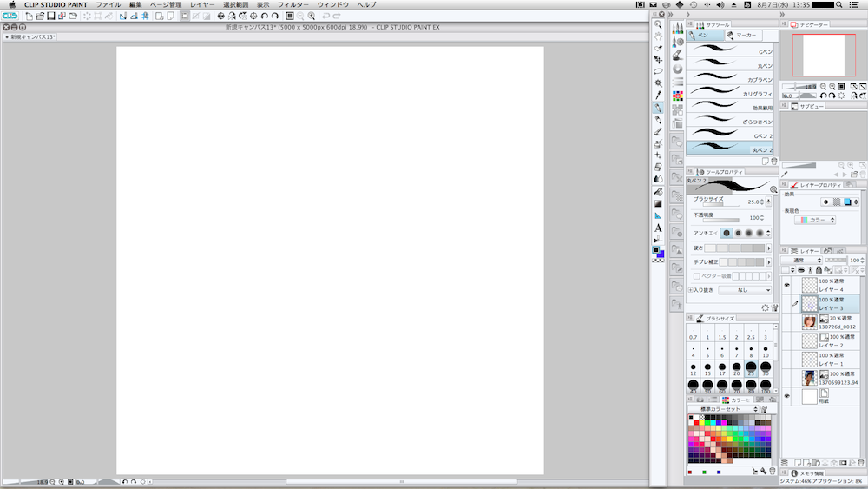Select layer レイヤー 3 thumbnail
This screenshot has width=868, height=489.
pos(809,304)
